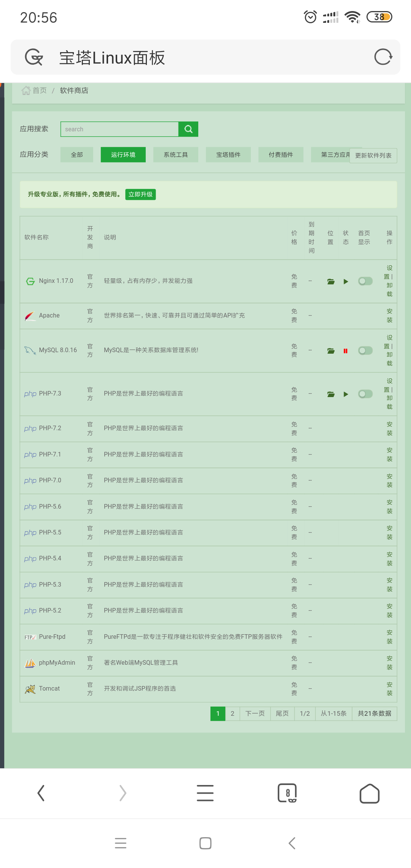The image size is (411, 868).
Task: Click the Apache feather logo icon
Action: pos(30,316)
